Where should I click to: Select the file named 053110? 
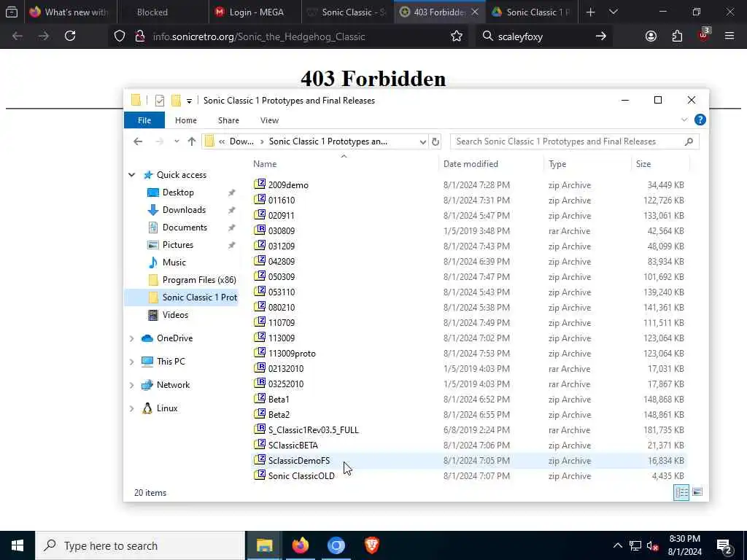(x=282, y=292)
